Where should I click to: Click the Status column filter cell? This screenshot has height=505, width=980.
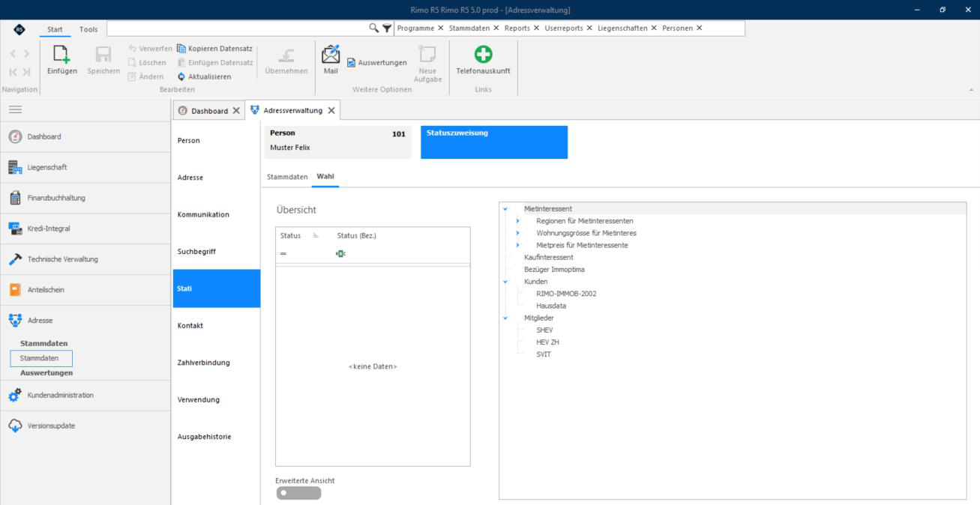point(304,254)
